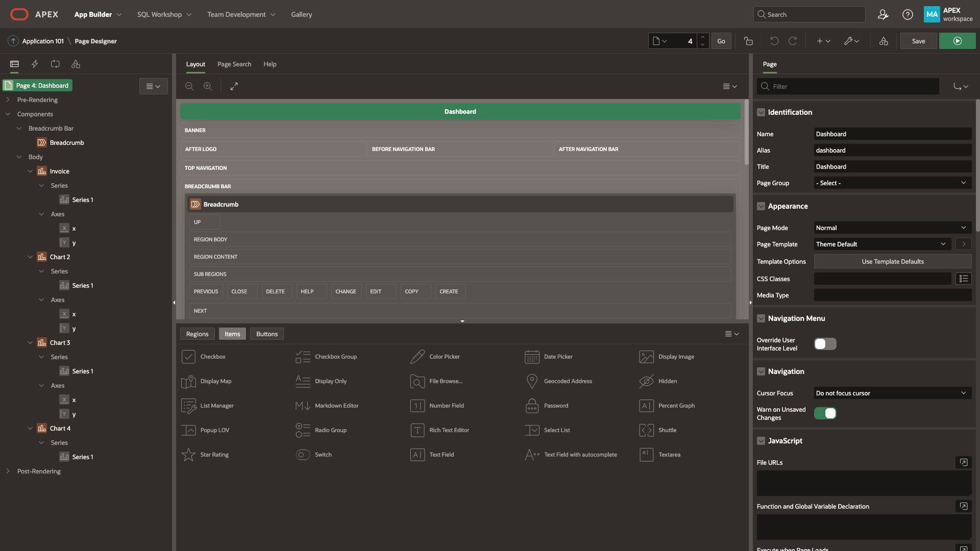Expand the Chart 2 tree node
This screenshot has height=551, width=980.
tap(30, 257)
